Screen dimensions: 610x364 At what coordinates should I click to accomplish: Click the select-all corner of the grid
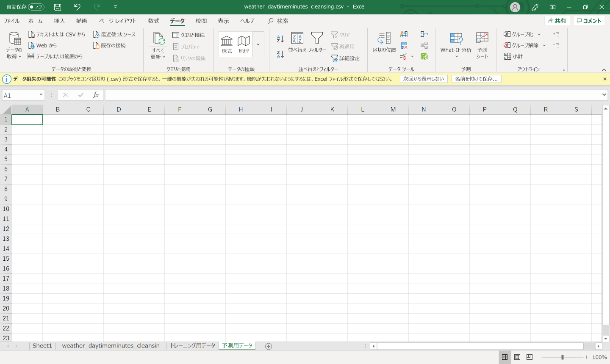tap(6, 110)
